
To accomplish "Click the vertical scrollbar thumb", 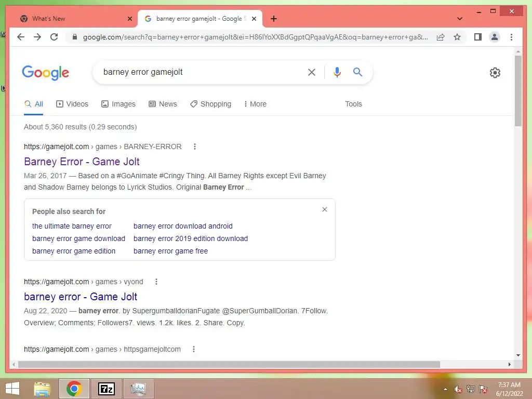I will [x=518, y=91].
